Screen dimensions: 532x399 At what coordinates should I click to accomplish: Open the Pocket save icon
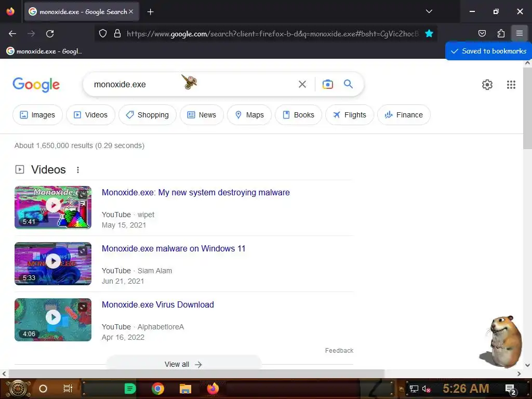pos(482,33)
